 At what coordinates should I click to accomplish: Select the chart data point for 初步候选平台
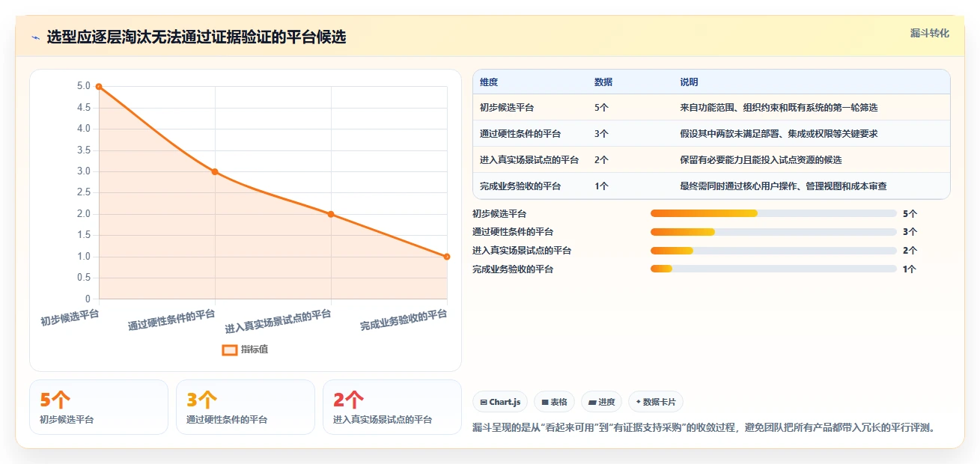99,87
